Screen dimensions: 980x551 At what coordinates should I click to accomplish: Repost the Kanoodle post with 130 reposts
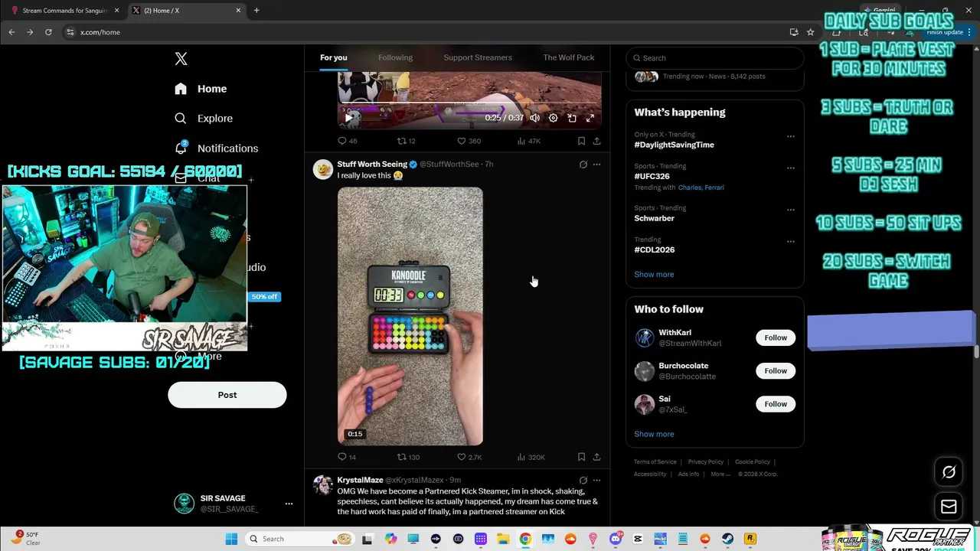(x=407, y=457)
